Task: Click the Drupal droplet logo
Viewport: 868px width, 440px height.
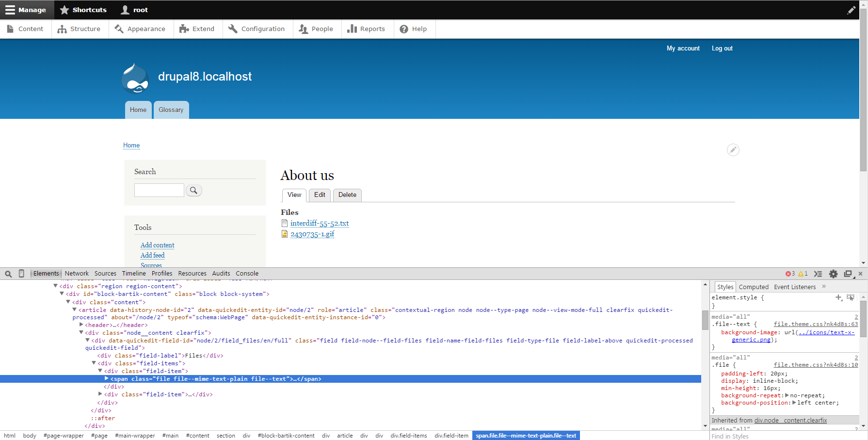Action: click(134, 78)
